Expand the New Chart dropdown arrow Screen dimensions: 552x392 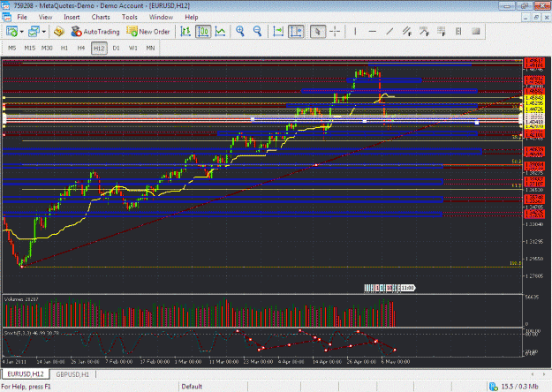[21, 32]
